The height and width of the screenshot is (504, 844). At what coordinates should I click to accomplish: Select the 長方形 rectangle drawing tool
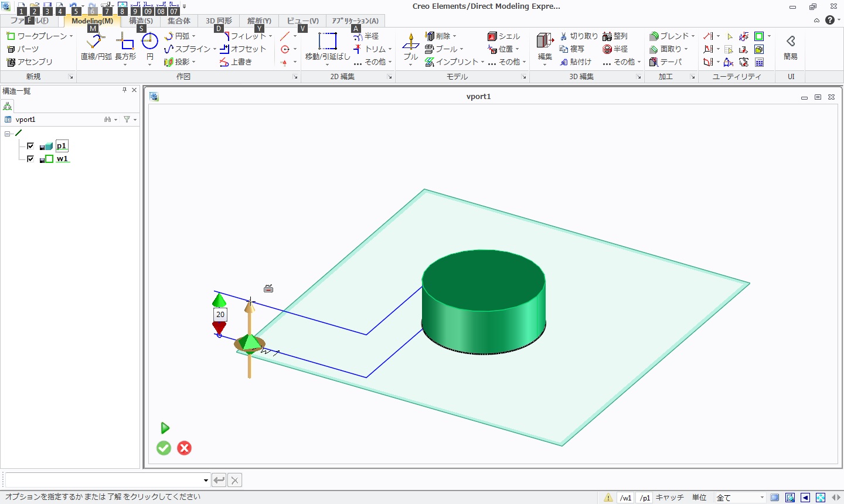pos(125,47)
